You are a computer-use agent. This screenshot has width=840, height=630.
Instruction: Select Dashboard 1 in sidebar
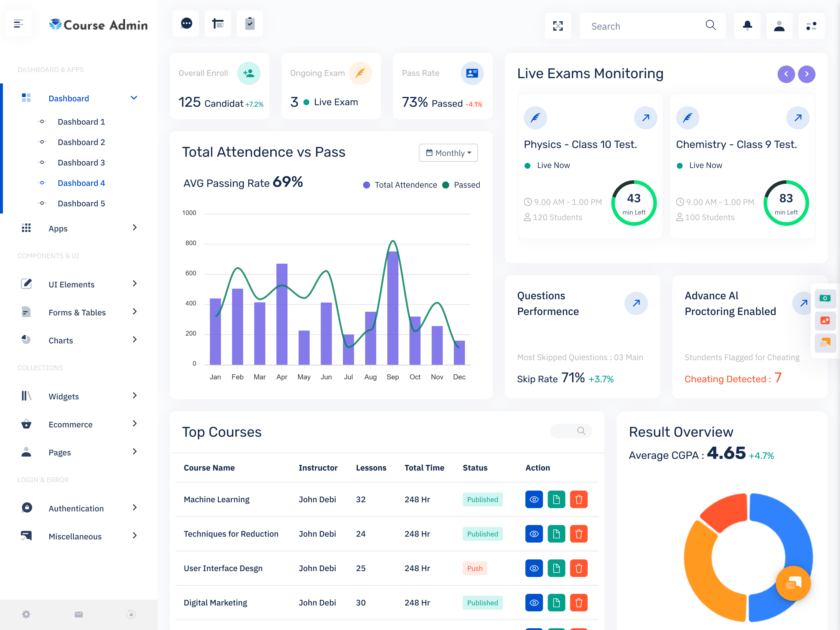tap(81, 122)
